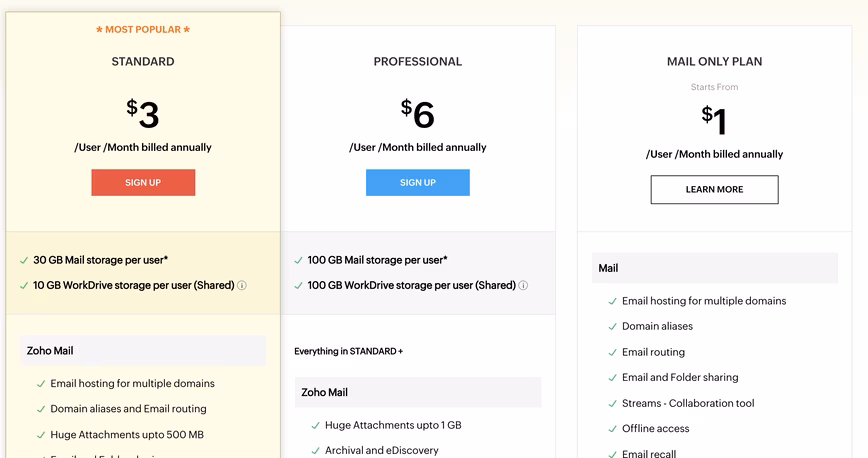This screenshot has height=458, width=868.
Task: Click the Starts From label
Action: point(714,87)
